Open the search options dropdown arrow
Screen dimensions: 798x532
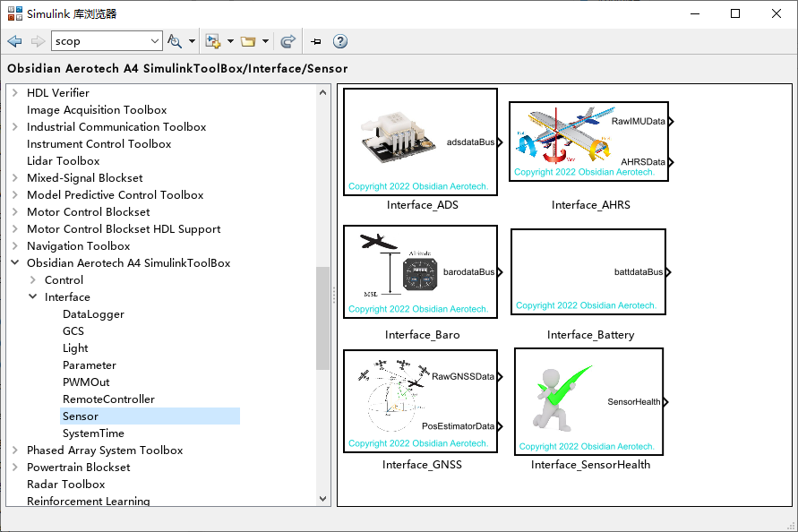(x=192, y=41)
